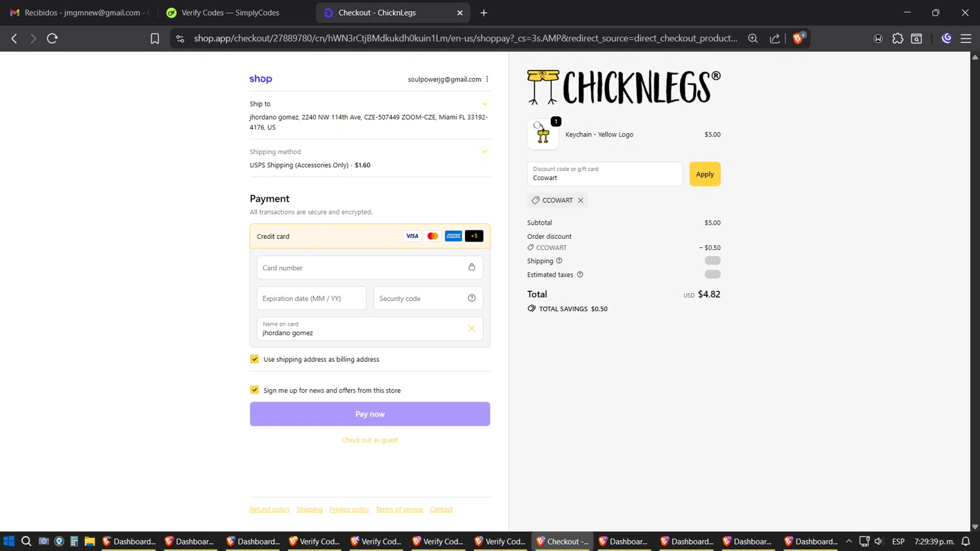Open File Explorer from the taskbar

tap(90, 541)
